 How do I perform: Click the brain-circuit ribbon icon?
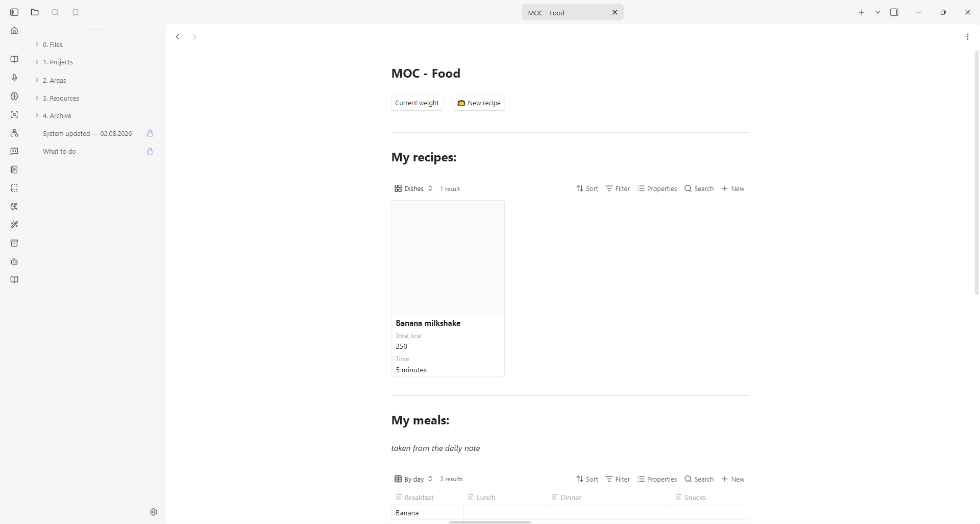tap(14, 206)
